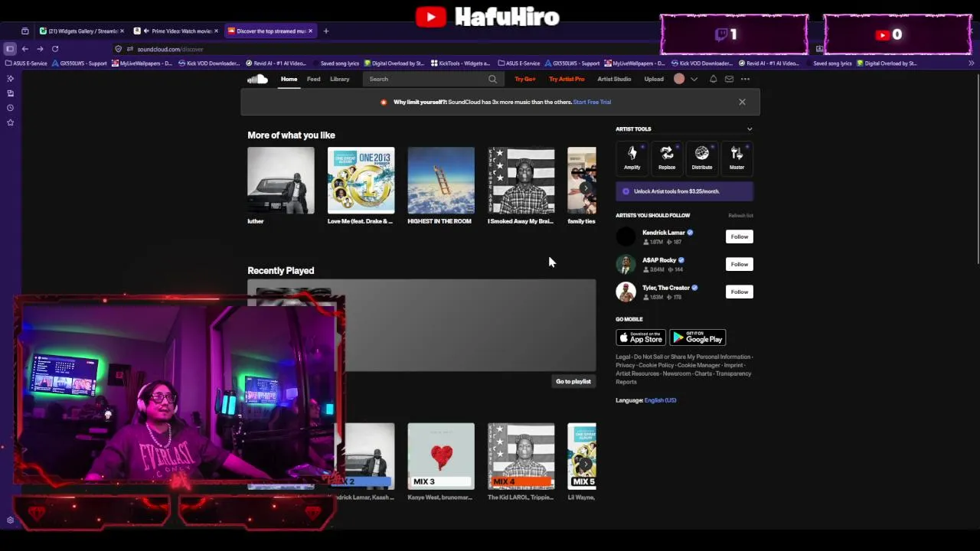Open the Master artist tool

click(737, 157)
